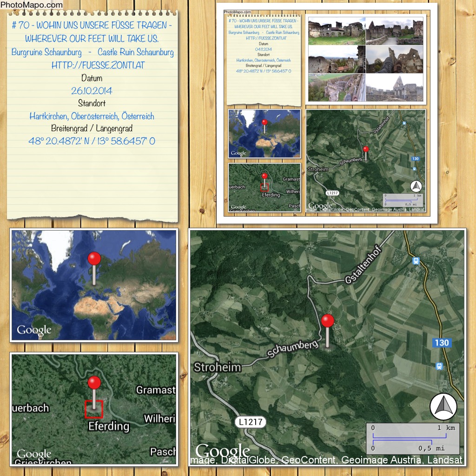This screenshot has height=476, width=476.
Task: Click the Gstaltenhof road label
Action: (x=369, y=272)
